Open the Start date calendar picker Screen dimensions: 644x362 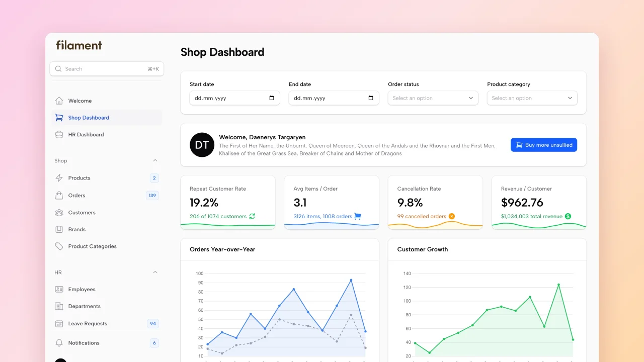tap(272, 98)
